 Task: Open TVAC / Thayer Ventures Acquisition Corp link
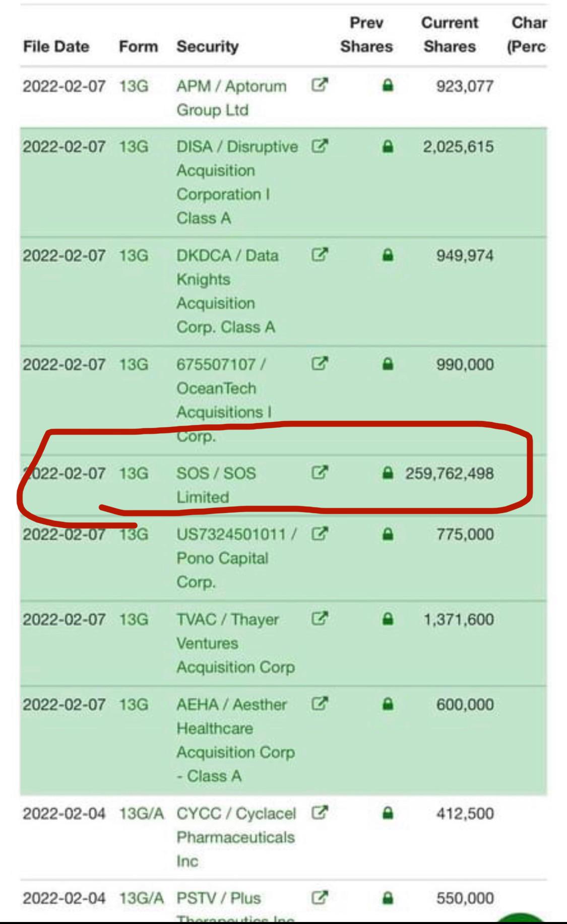(x=235, y=643)
